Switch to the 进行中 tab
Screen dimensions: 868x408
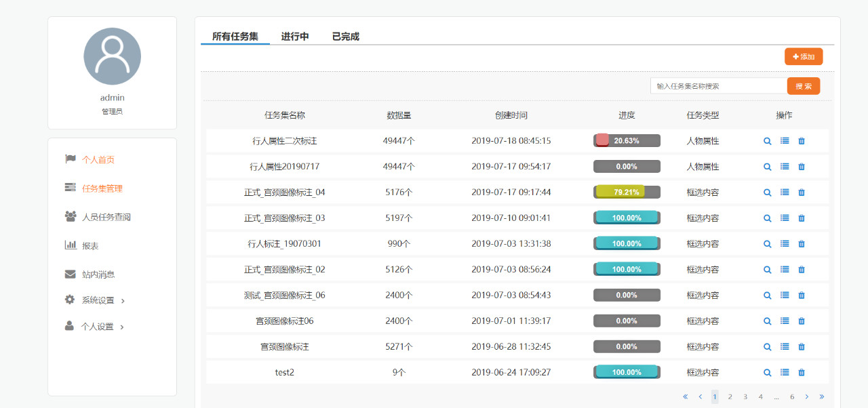(295, 37)
